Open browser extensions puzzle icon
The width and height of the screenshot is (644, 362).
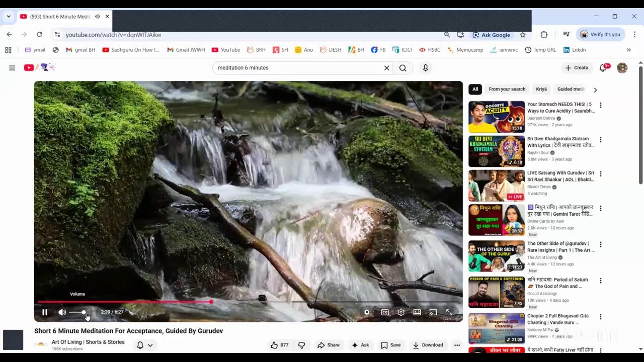(x=544, y=35)
